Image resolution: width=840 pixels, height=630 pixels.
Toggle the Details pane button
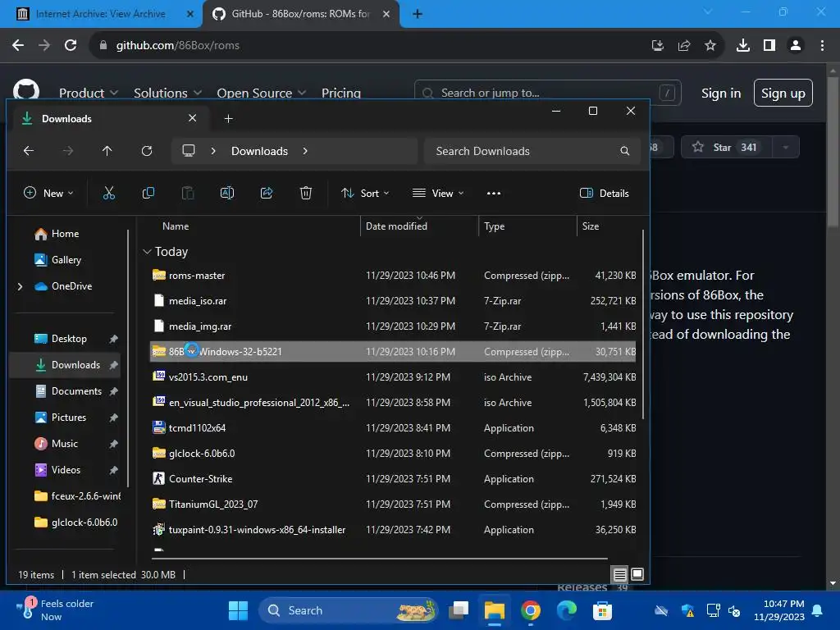pos(605,194)
